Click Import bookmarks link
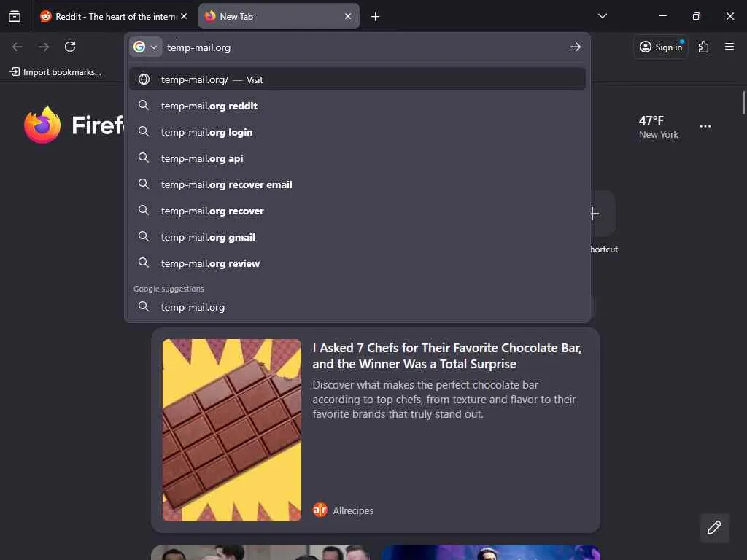Image resolution: width=747 pixels, height=560 pixels. click(x=55, y=72)
